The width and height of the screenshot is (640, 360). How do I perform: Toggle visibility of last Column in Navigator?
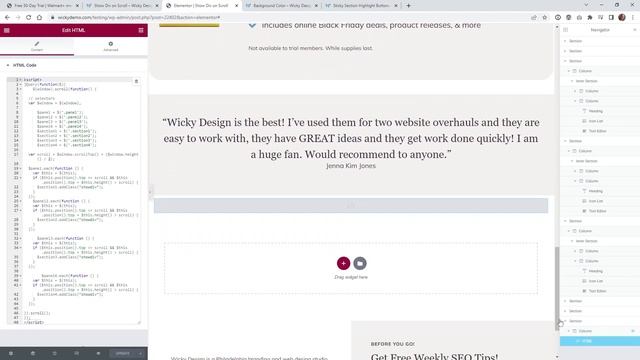pyautogui.click(x=633, y=331)
